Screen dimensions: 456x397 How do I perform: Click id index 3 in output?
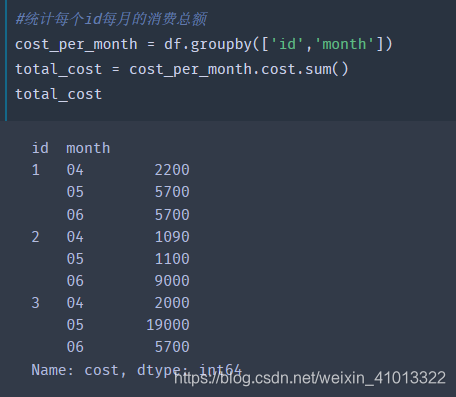point(36,303)
